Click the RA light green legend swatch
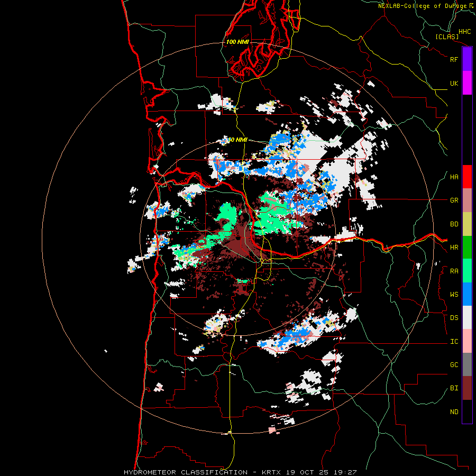The width and height of the screenshot is (476, 476). pyautogui.click(x=467, y=271)
